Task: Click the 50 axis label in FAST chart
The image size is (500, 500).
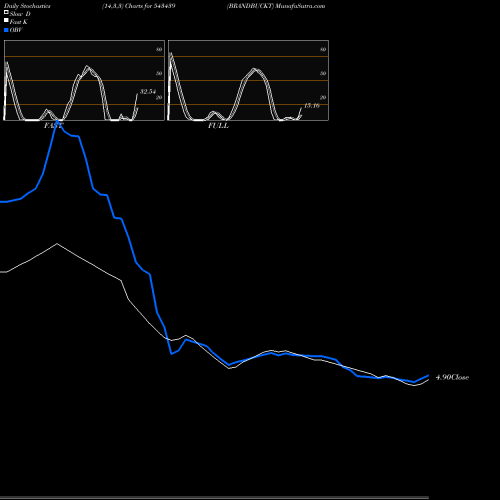Action: [159, 73]
